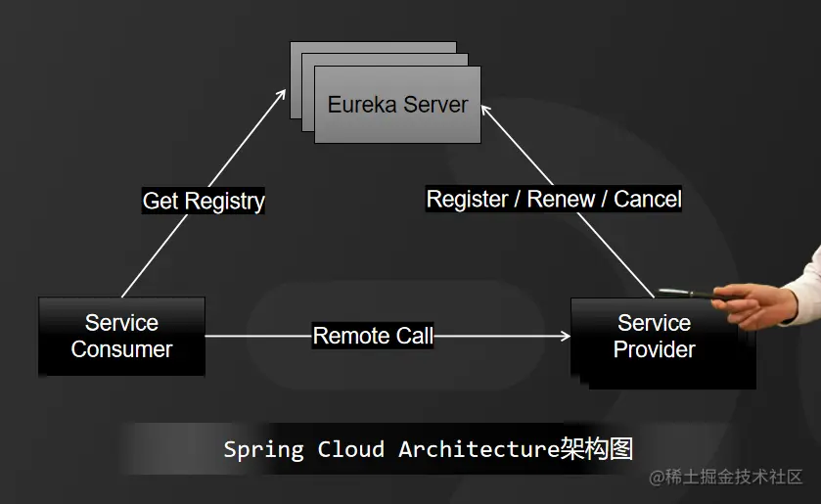This screenshot has width=821, height=504.
Task: Click the Eureka Server box
Action: pyautogui.click(x=397, y=105)
